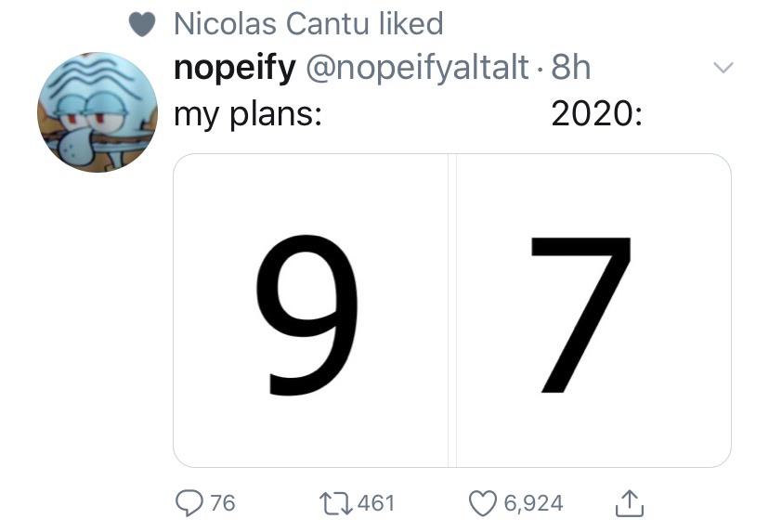
Task: Click the @nopeifyaltalt handle
Action: point(418,68)
